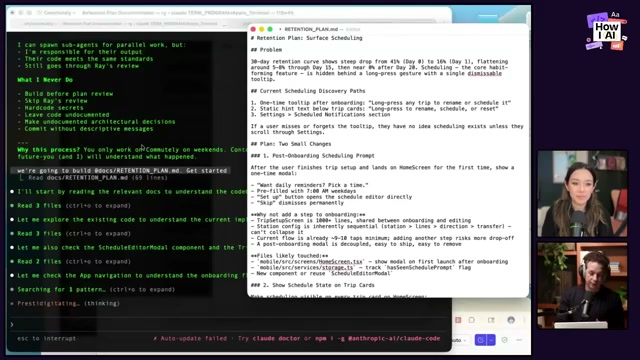Screen dimensions: 640x360
Task: Click '## Current Scheduling Discovery Paths' heading
Action: [x=308, y=91]
